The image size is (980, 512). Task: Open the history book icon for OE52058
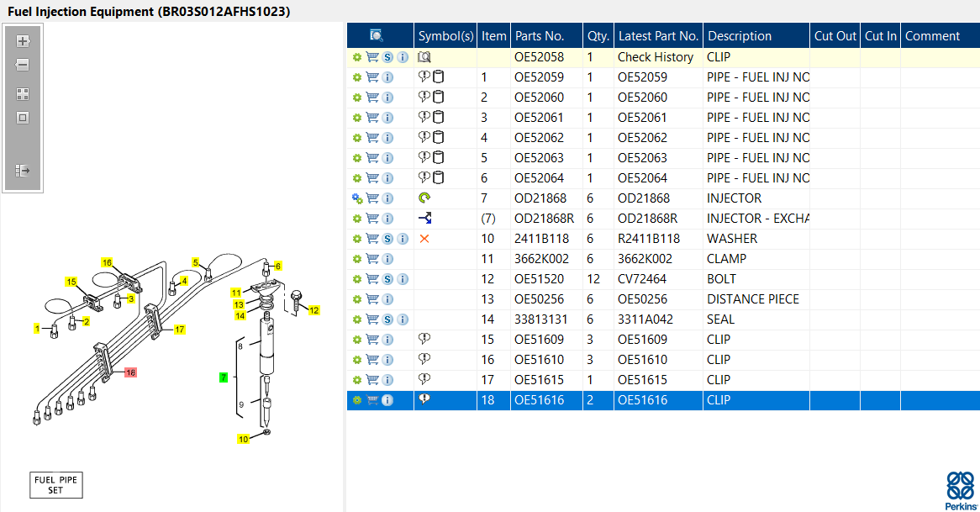pyautogui.click(x=424, y=57)
